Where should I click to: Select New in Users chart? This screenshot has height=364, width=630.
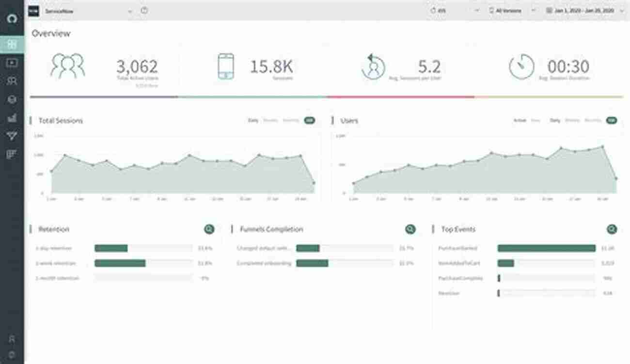[x=535, y=120]
